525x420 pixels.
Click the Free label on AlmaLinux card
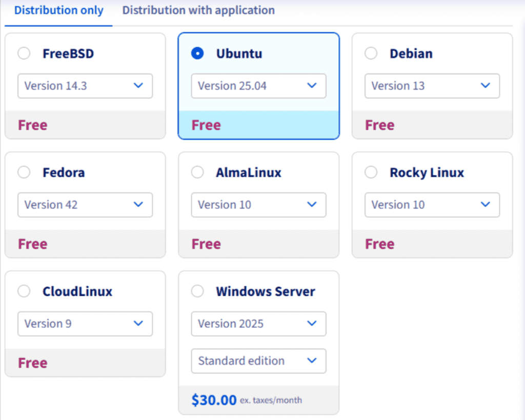pyautogui.click(x=206, y=244)
